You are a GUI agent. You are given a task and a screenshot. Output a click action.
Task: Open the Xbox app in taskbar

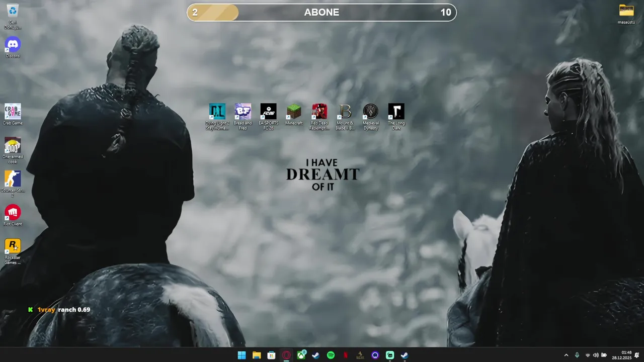pyautogui.click(x=301, y=355)
